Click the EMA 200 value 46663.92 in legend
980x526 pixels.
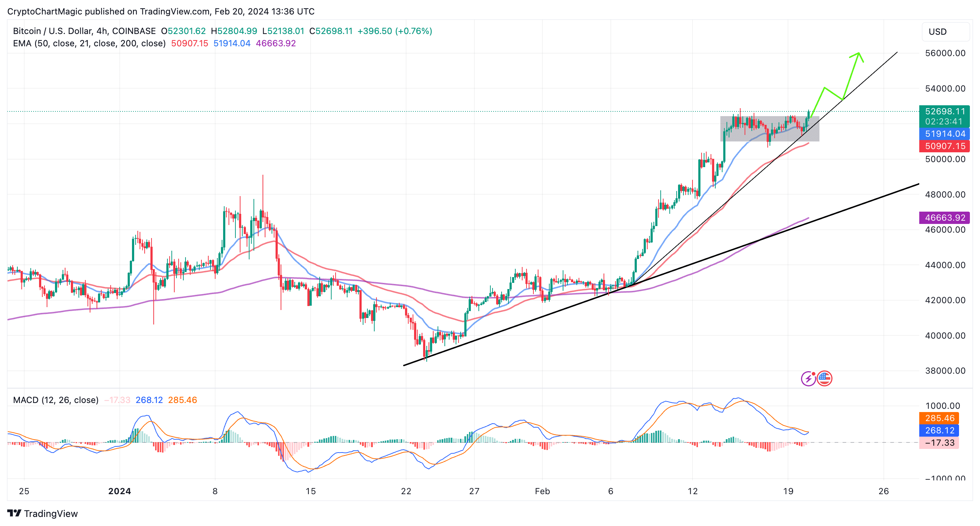click(276, 43)
